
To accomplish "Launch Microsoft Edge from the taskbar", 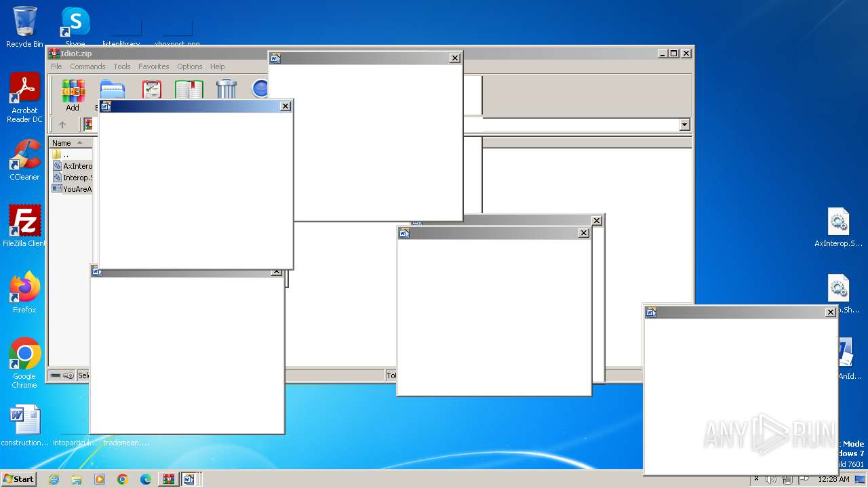I will click(x=146, y=479).
